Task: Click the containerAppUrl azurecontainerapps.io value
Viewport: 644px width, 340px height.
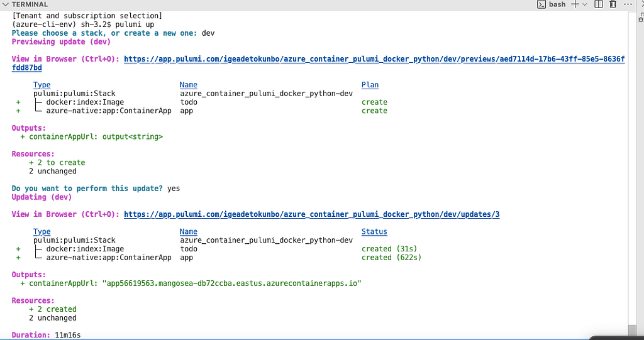Action: click(x=231, y=283)
